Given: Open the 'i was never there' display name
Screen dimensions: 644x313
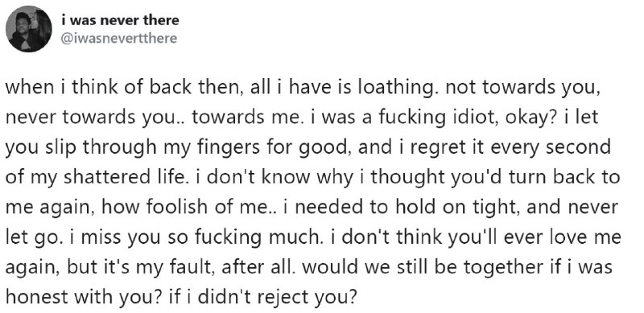Looking at the screenshot, I should [x=120, y=20].
